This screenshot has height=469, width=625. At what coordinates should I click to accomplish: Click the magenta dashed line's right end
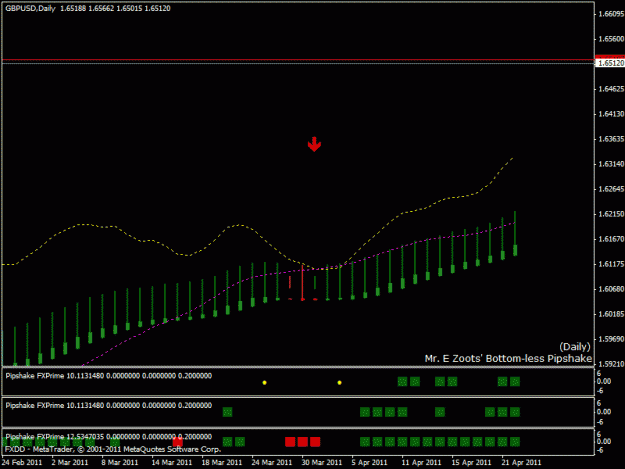tap(513, 224)
